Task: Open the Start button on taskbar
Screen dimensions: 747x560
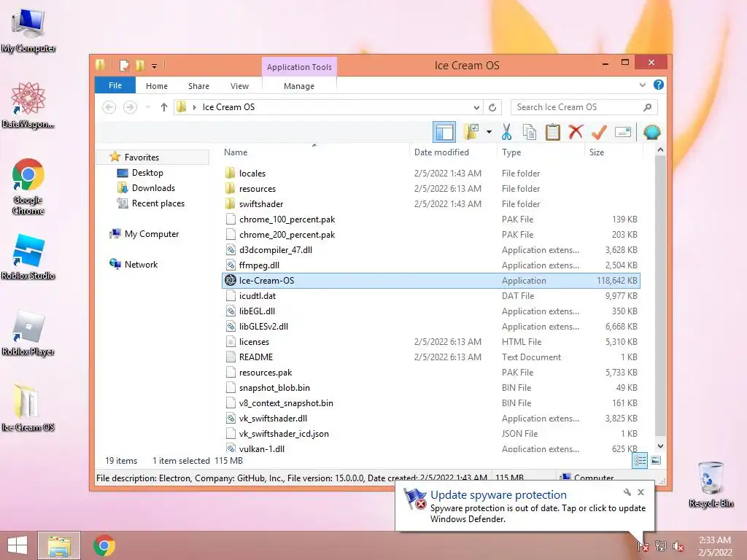Action: 18,545
